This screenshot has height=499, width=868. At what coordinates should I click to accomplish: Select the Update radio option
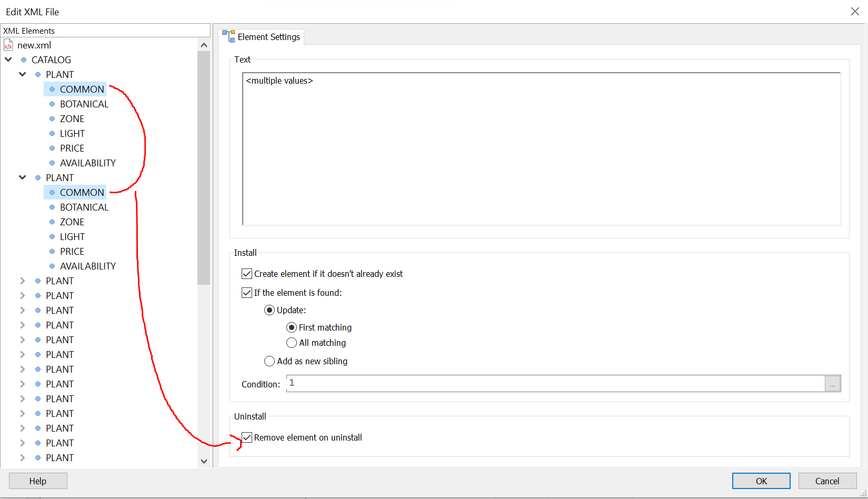coord(270,310)
